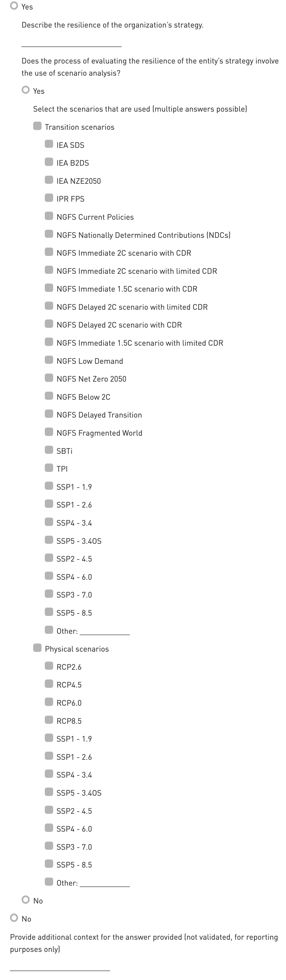Check the Physical scenarios checkbox
This screenshot has width=286, height=980.
pyautogui.click(x=37, y=648)
